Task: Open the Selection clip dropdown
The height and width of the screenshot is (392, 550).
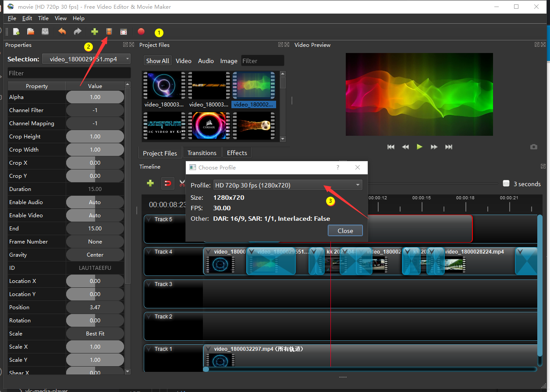Action: (86, 59)
